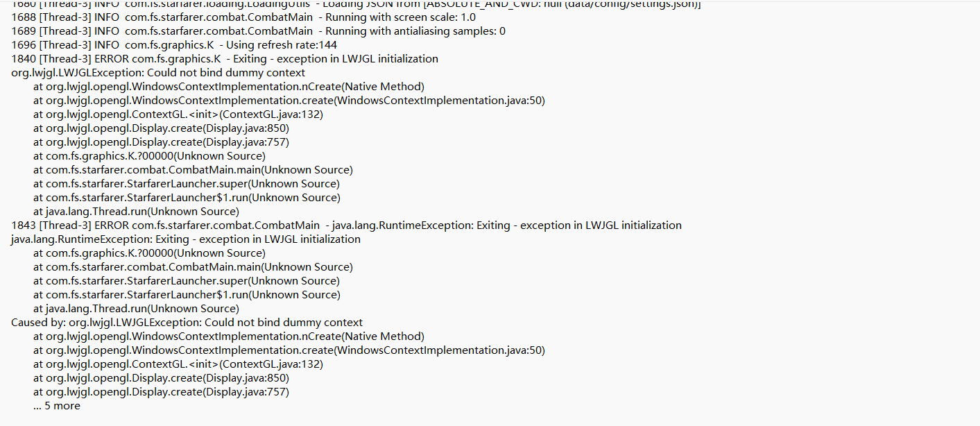Screen dimensions: 980x426
Task: Click the word ERROR in the 1840 line
Action: (x=112, y=59)
